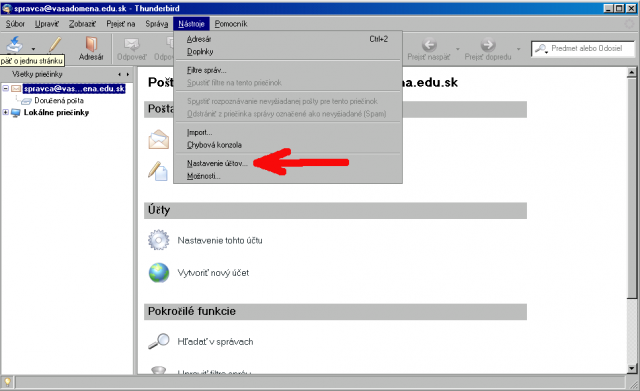The image size is (640, 391).
Task: Open the Adresár address book toolbar button
Action: click(x=91, y=48)
